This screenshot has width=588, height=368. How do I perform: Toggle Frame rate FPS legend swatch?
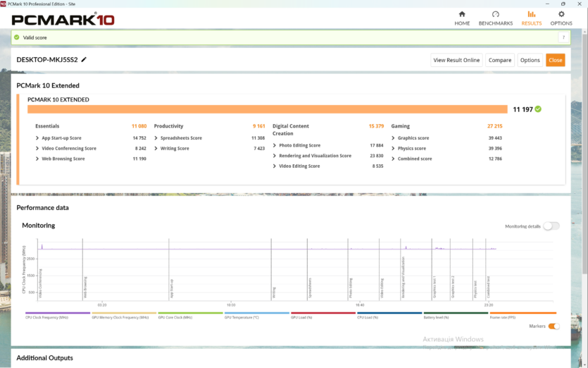click(523, 313)
